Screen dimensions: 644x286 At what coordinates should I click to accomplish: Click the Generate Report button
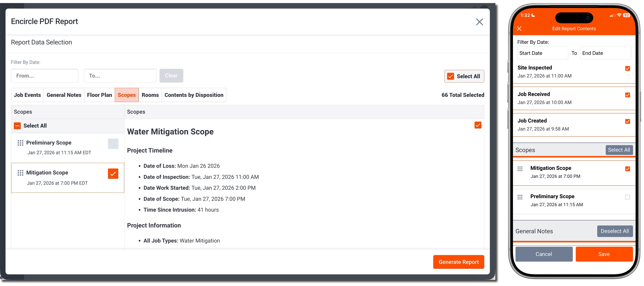coord(458,262)
